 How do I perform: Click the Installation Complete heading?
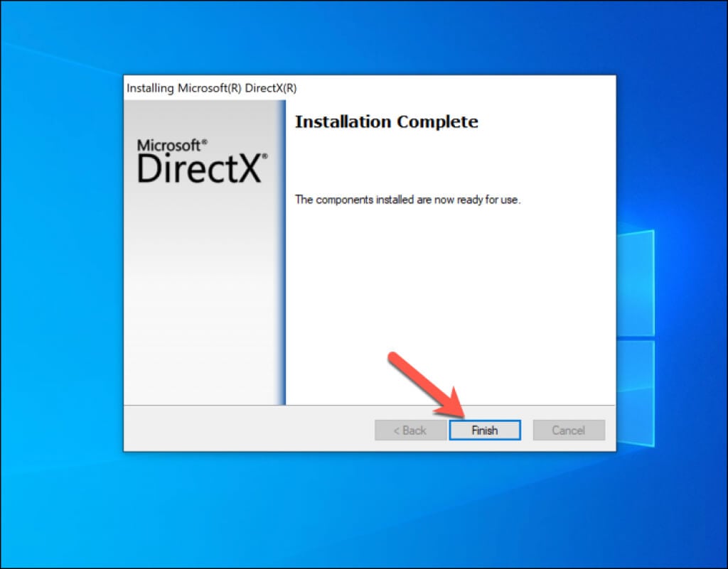click(386, 121)
